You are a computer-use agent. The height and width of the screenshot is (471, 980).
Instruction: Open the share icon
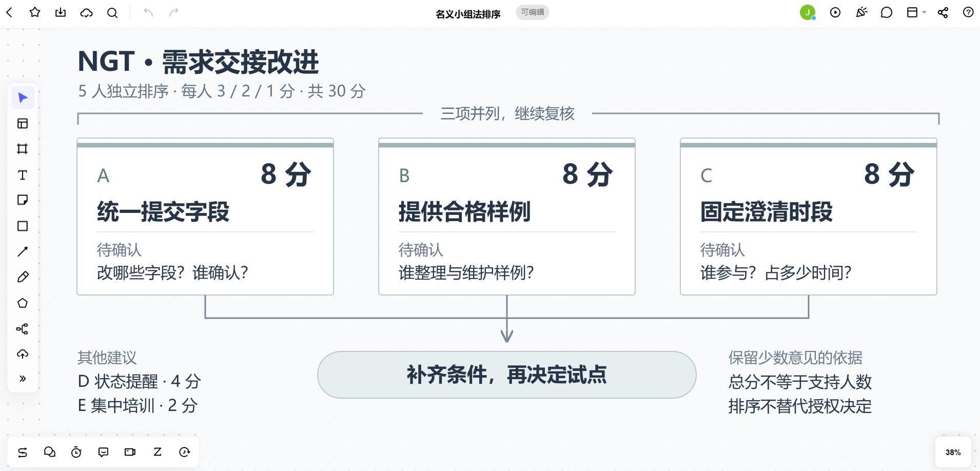tap(943, 12)
